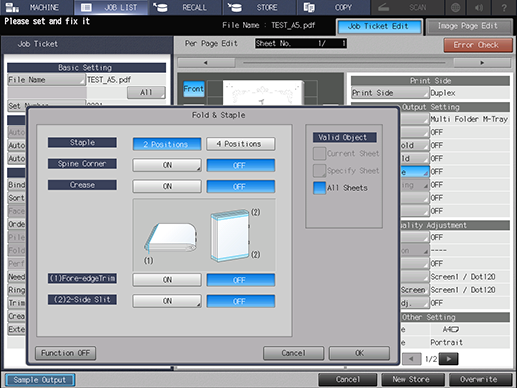Click the TEST_A5.pdf file name field

pos(126,80)
